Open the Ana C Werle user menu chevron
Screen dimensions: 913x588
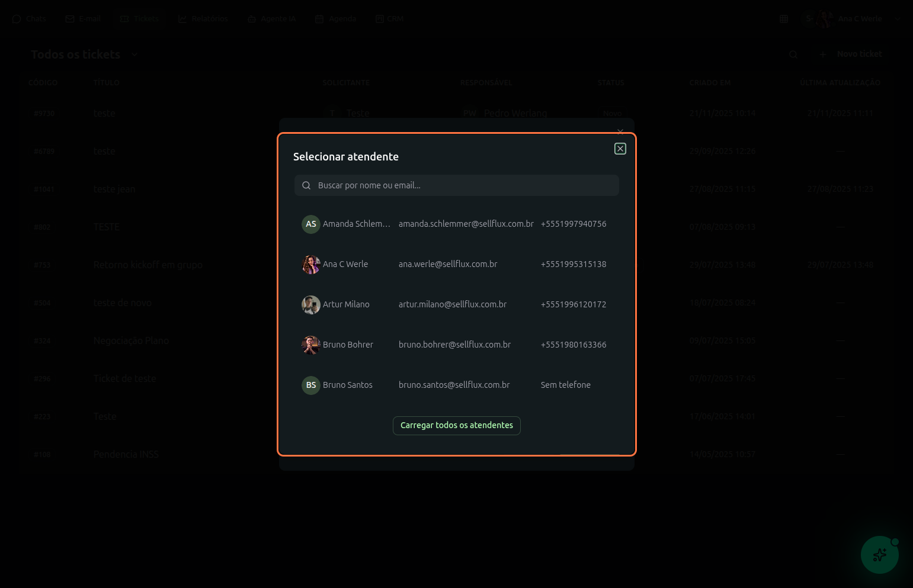(x=897, y=19)
